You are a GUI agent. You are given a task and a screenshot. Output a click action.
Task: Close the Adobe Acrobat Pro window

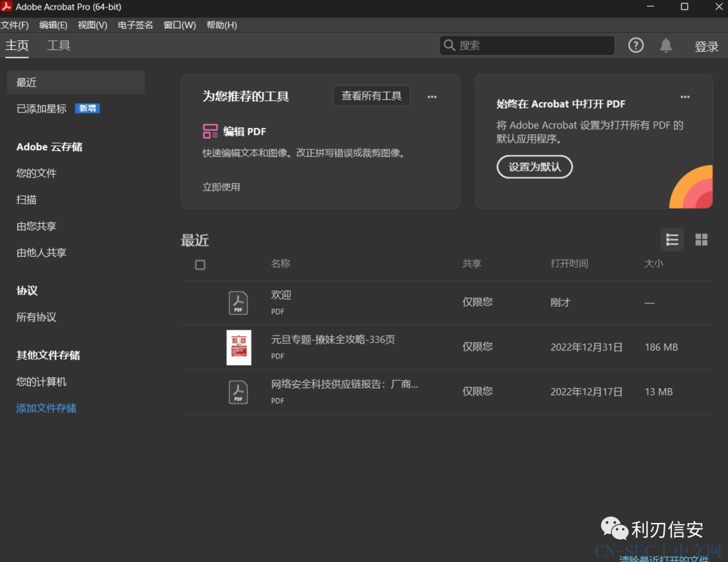click(x=719, y=7)
